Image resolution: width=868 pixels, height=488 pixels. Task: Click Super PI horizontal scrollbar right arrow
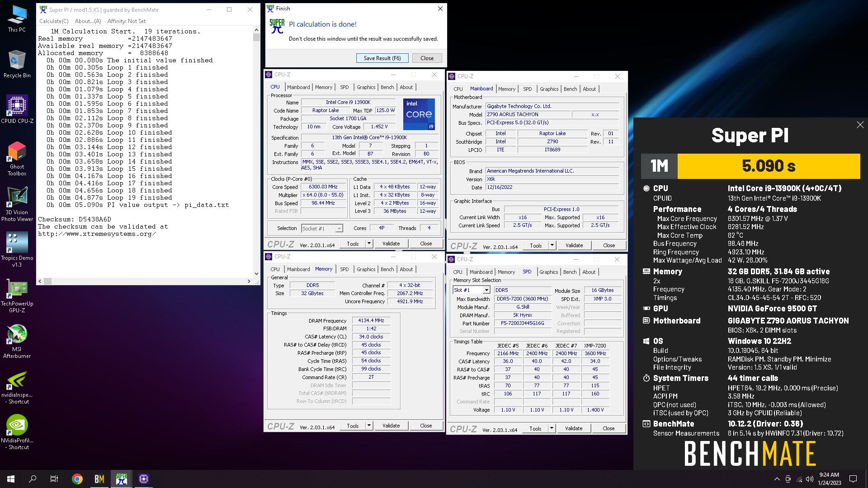[x=249, y=281]
